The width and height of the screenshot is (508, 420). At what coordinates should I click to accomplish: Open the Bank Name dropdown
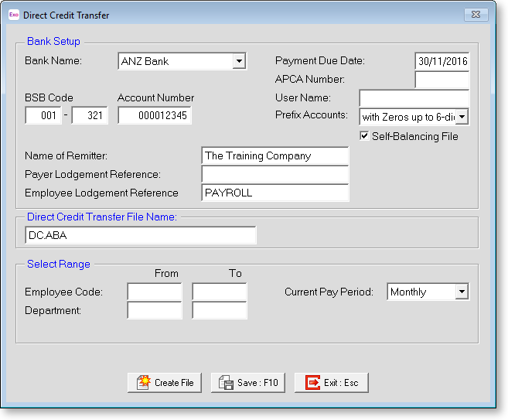pyautogui.click(x=239, y=61)
